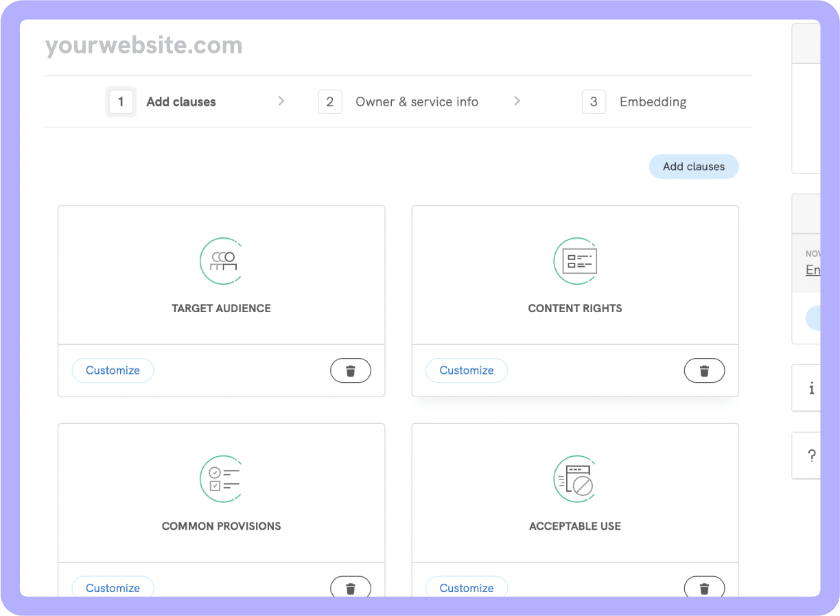The height and width of the screenshot is (616, 840).
Task: Click the Target Audience clause icon
Action: (221, 261)
